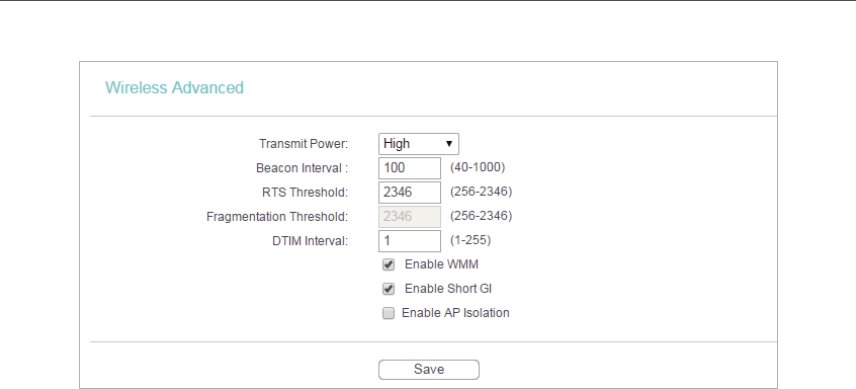Uncheck the Enable Short GI checkbox
The width and height of the screenshot is (856, 389).
click(389, 289)
